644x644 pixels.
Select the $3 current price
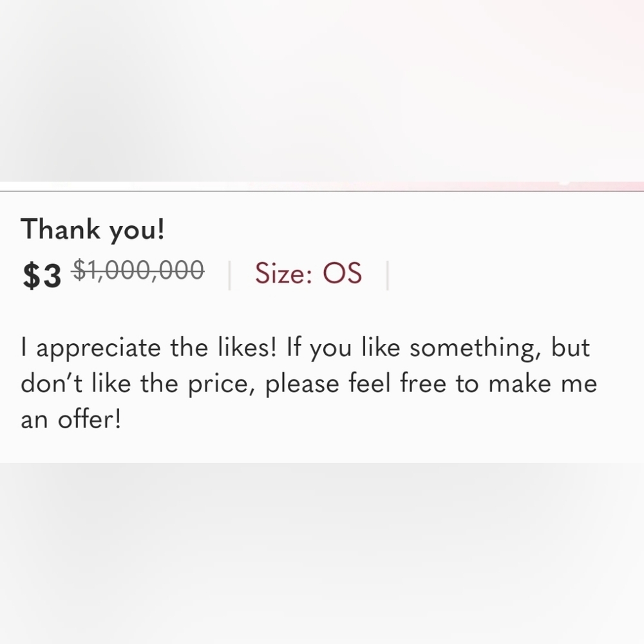[x=42, y=275]
